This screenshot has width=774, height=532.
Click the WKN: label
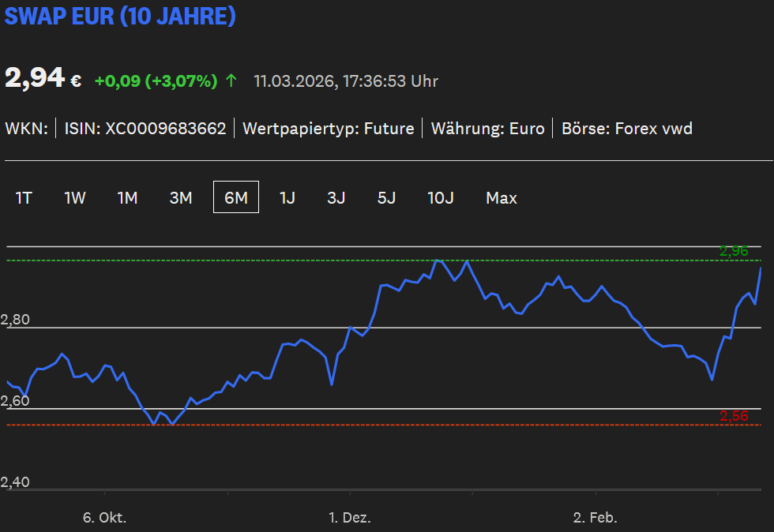26,129
